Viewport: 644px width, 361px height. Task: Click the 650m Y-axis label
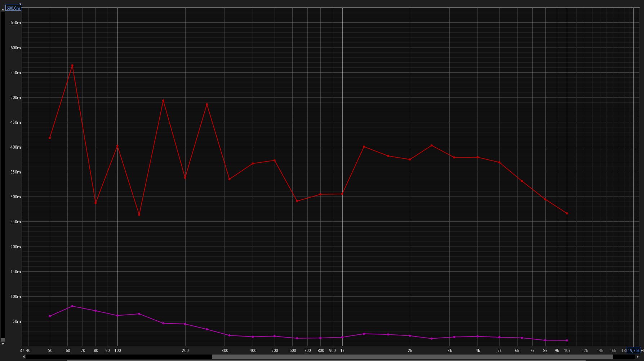tap(16, 23)
